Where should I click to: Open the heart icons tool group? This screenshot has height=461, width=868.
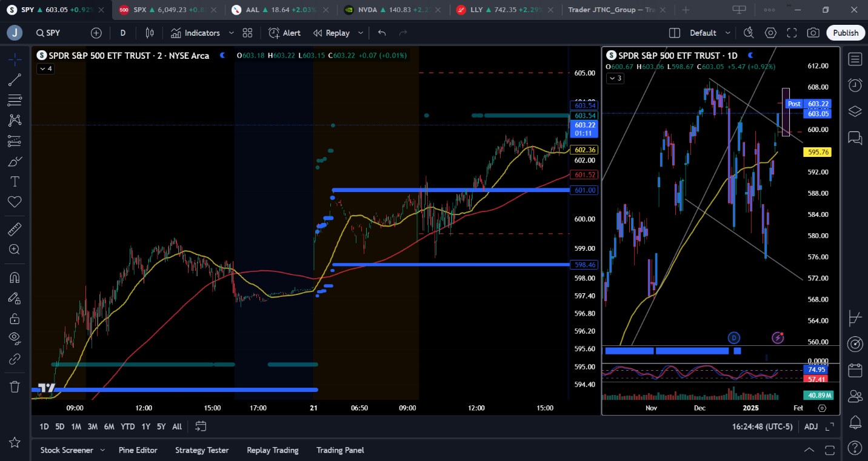pyautogui.click(x=15, y=202)
